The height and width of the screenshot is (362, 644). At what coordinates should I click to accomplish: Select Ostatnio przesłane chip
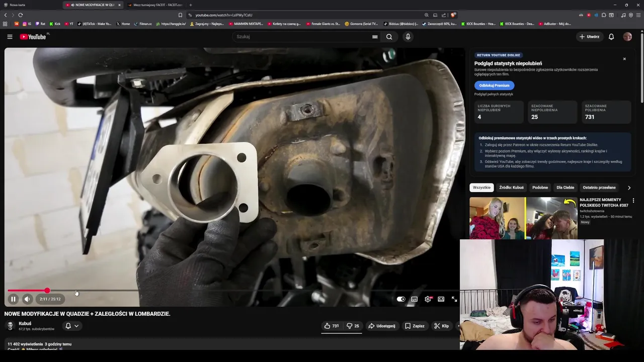click(599, 188)
